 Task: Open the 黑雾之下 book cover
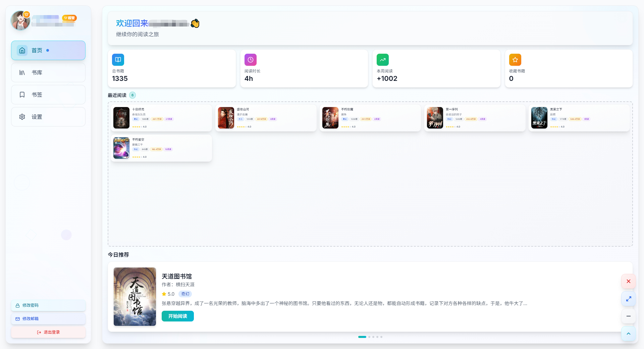[539, 118]
